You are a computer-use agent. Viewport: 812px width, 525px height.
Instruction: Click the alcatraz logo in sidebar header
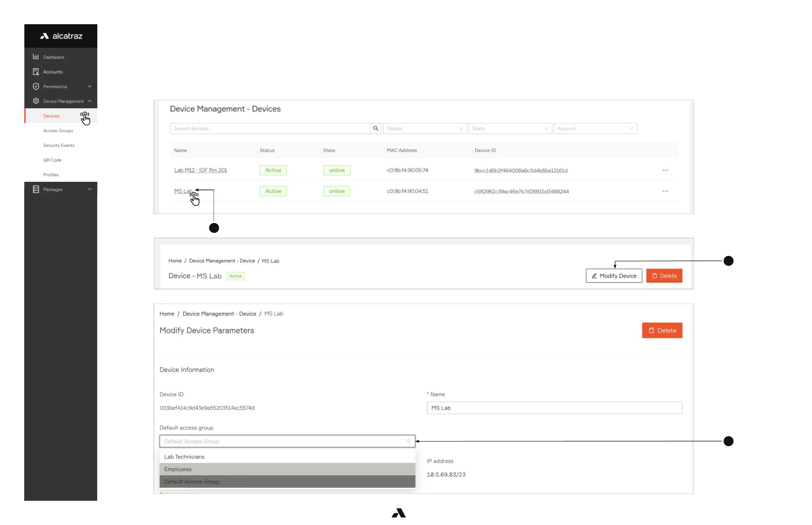tap(61, 36)
